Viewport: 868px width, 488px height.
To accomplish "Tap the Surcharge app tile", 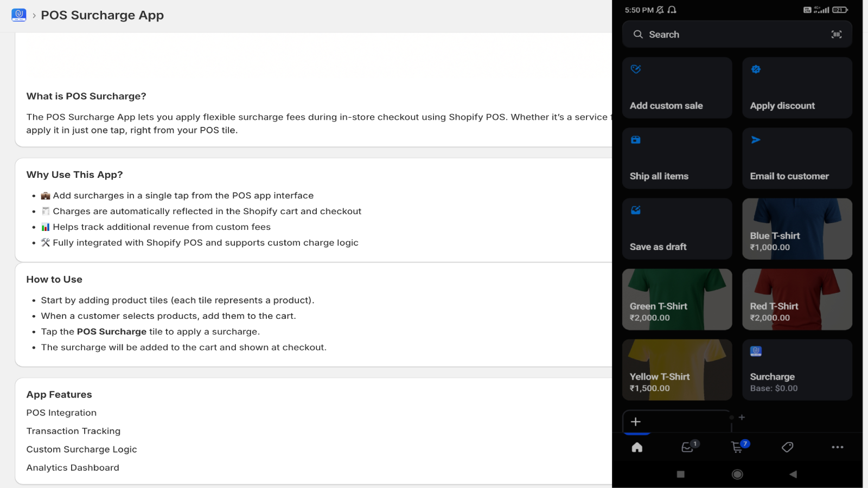I will [x=796, y=369].
